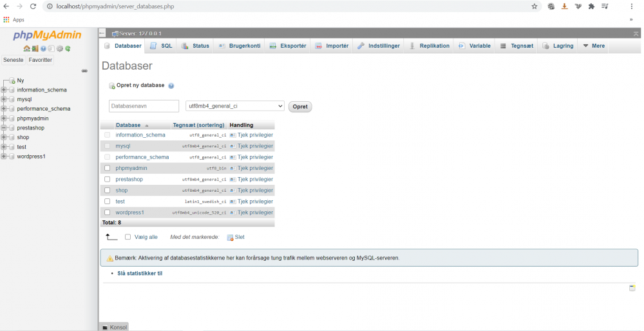Click the film reel browser extension icon
The width and height of the screenshot is (644, 331).
point(552,6)
